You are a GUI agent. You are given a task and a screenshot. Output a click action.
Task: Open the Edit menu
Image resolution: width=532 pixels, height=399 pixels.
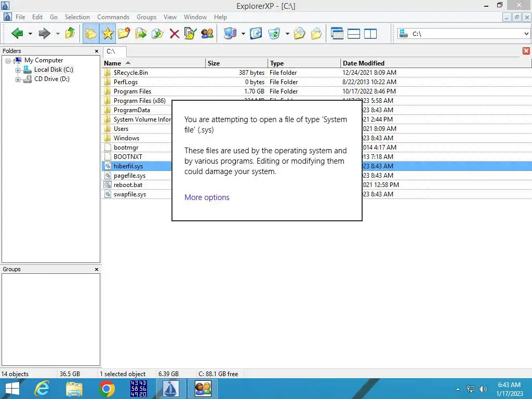pyautogui.click(x=37, y=17)
